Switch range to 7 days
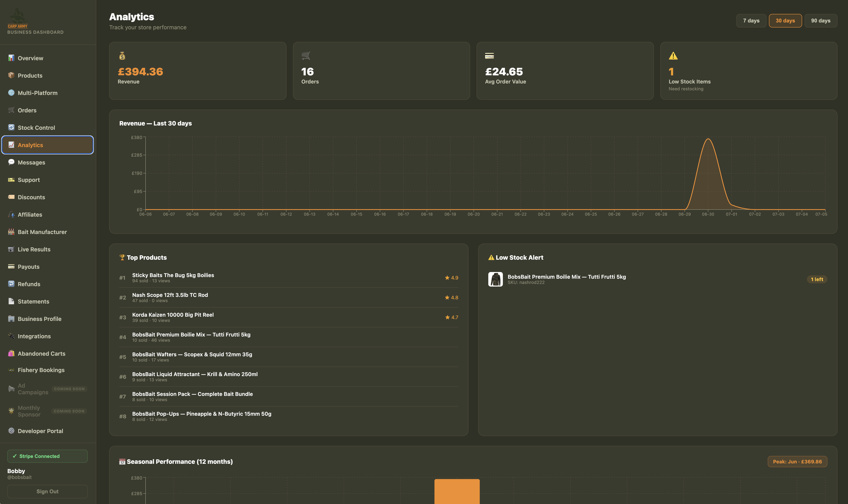 pyautogui.click(x=751, y=21)
